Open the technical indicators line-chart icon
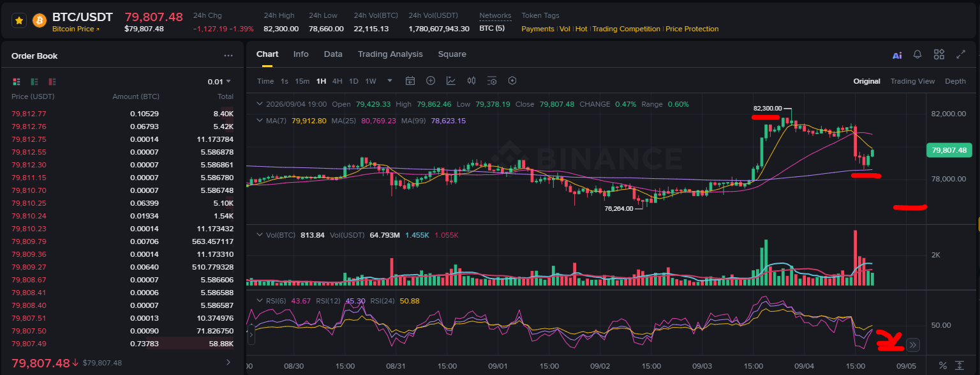The width and height of the screenshot is (980, 375). click(451, 80)
